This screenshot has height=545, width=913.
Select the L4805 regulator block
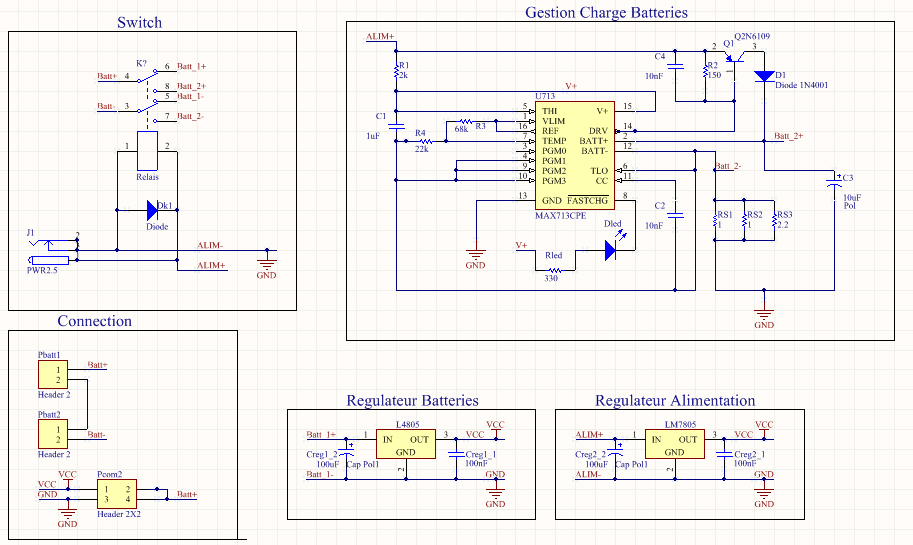(405, 444)
